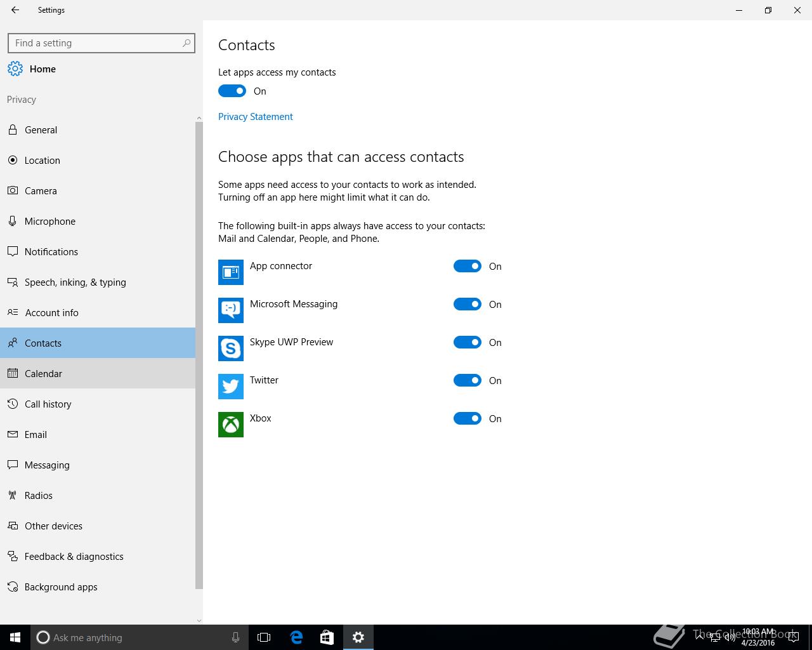Turn off Let apps access my contacts

(x=232, y=91)
